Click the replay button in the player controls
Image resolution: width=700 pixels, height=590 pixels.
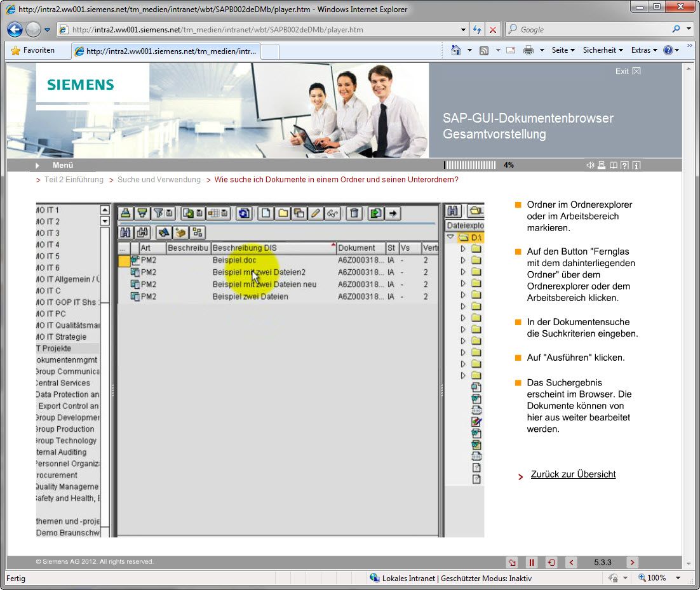click(551, 563)
